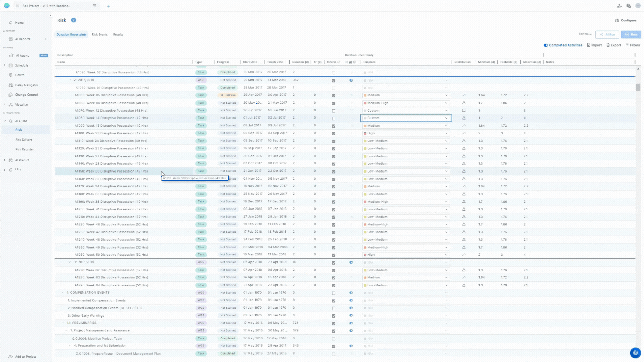Open the AI Agent beta item
Viewport: 644px width, 362px height.
tap(22, 55)
